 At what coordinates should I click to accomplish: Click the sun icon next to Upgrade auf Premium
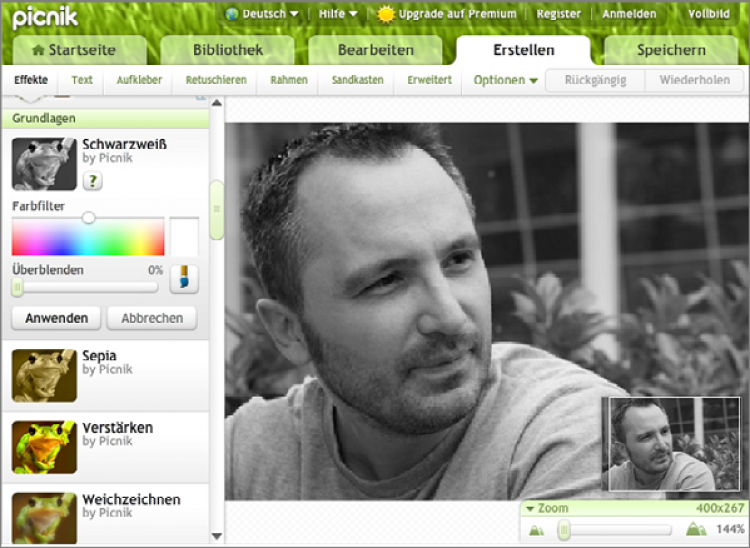(385, 14)
